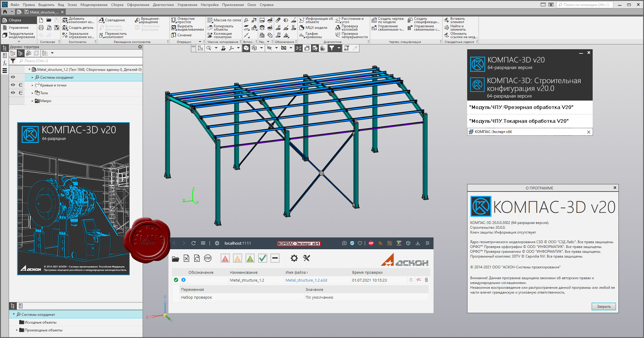Select the Создать деталь tool

tap(78, 28)
